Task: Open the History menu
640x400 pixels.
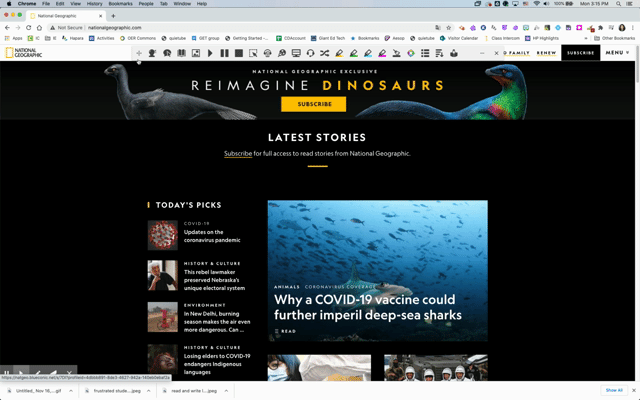Action: point(94,4)
